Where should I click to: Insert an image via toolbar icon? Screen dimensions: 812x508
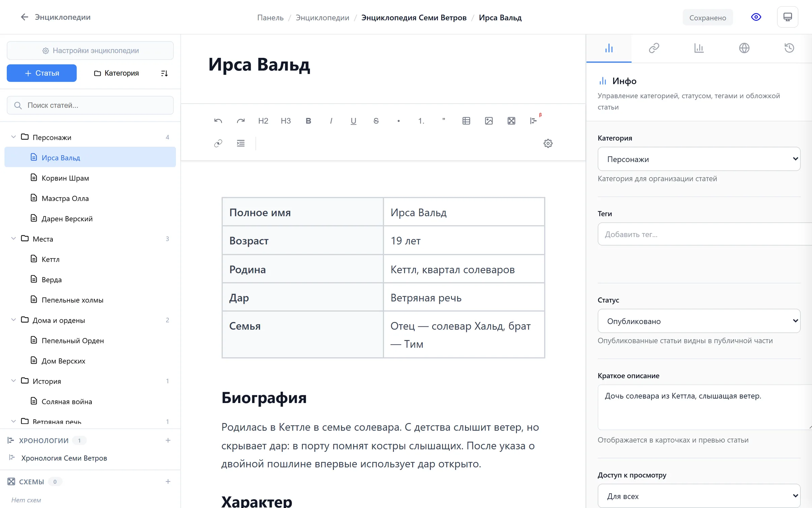pyautogui.click(x=489, y=121)
